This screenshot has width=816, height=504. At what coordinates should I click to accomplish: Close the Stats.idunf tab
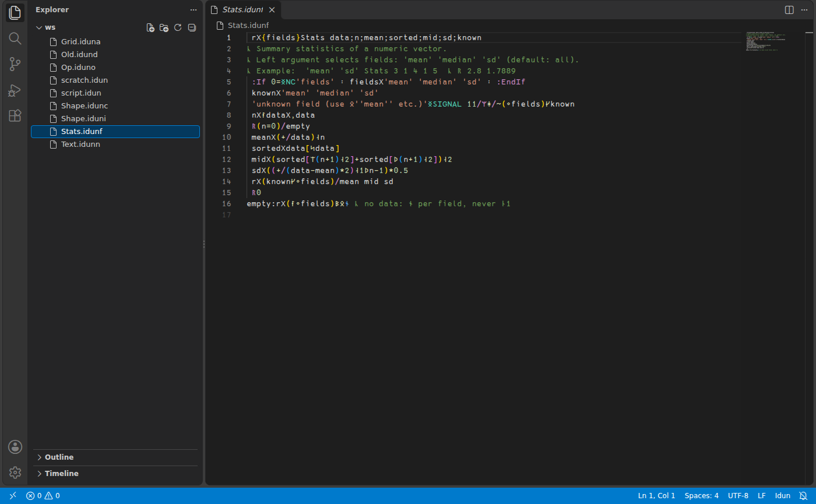pyautogui.click(x=272, y=10)
